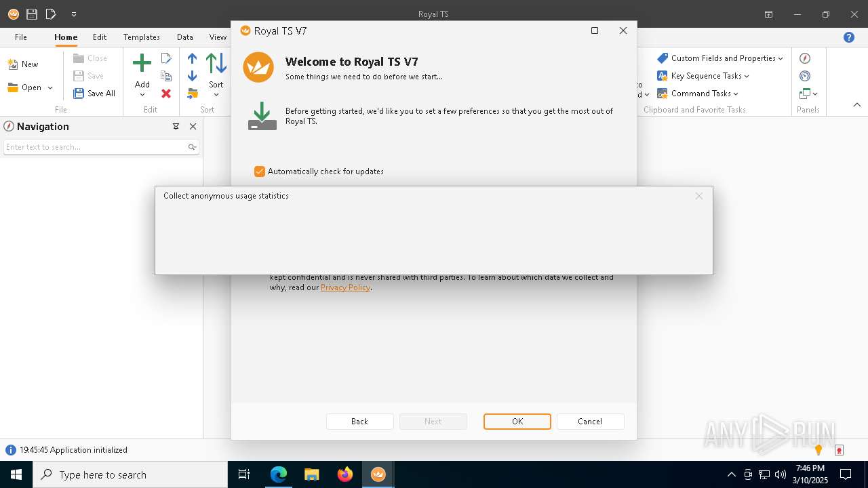Click the edit document icon in title bar
The image size is (868, 488).
click(51, 14)
